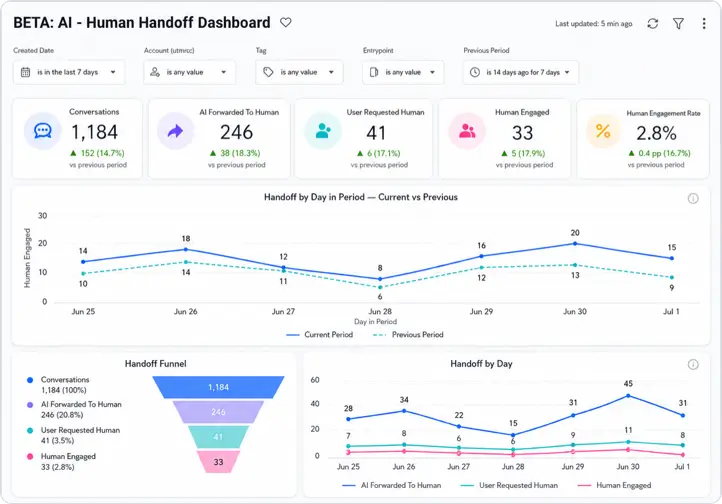Click the Jun 28 AI Forwarded point labeled 15
722x504 pixels.
(513, 435)
